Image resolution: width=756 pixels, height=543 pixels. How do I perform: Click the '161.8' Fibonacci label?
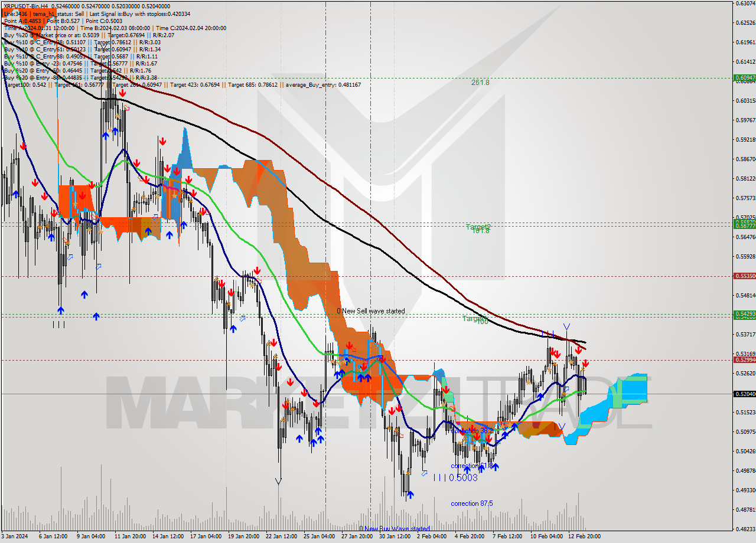click(x=481, y=231)
